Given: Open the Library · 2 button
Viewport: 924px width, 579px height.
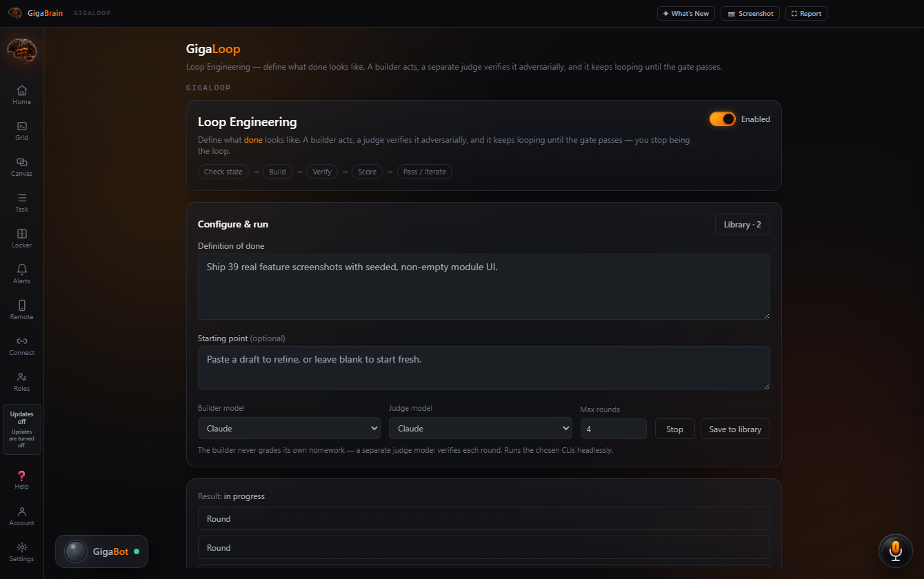Looking at the screenshot, I should [743, 224].
